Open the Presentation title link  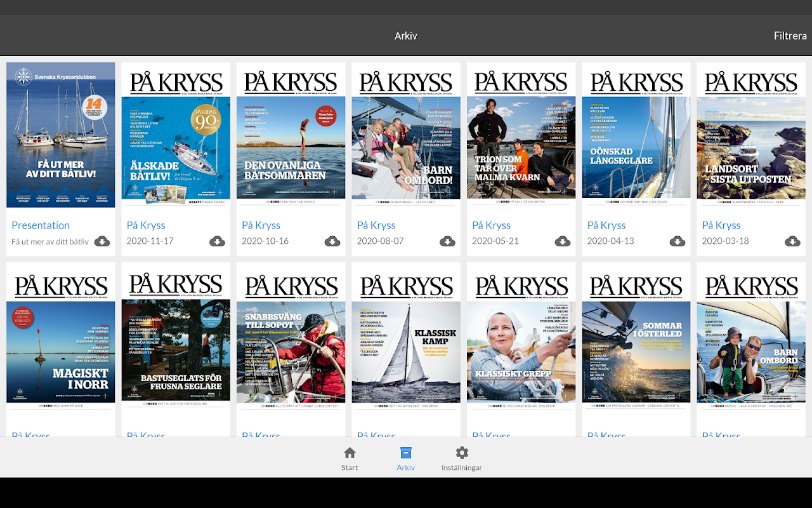pyautogui.click(x=41, y=225)
